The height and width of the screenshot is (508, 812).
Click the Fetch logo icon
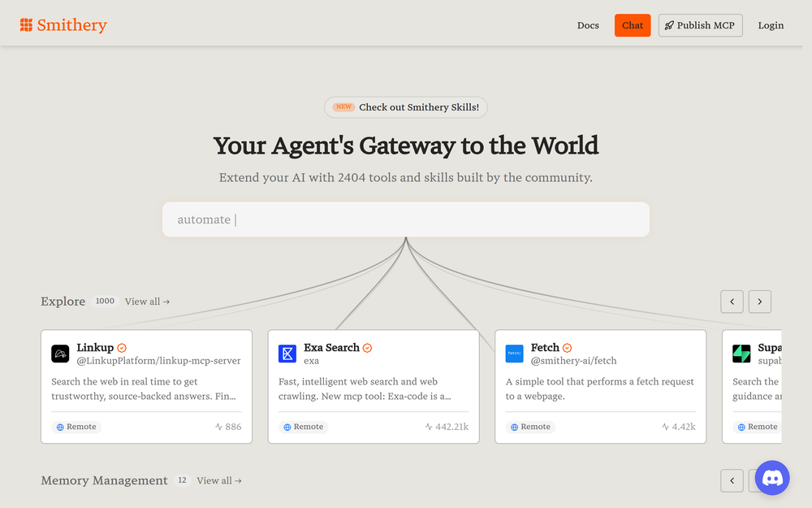point(514,354)
